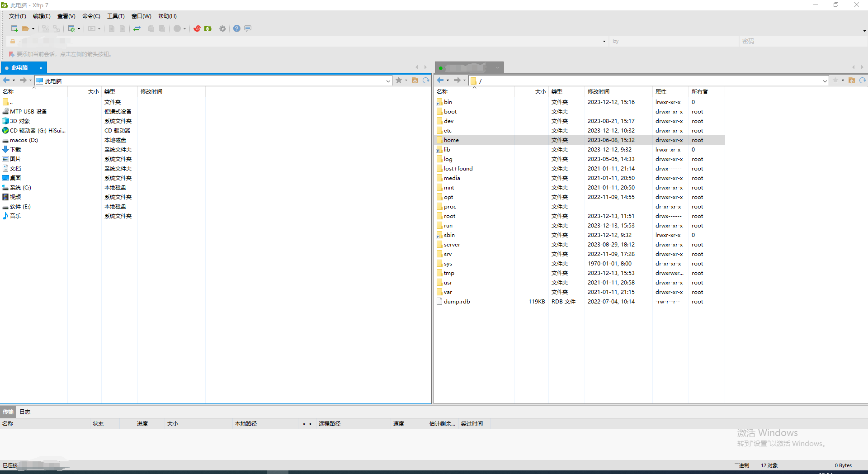The height and width of the screenshot is (474, 868).
Task: Open the back-history dropdown in remote pane
Action: click(448, 81)
